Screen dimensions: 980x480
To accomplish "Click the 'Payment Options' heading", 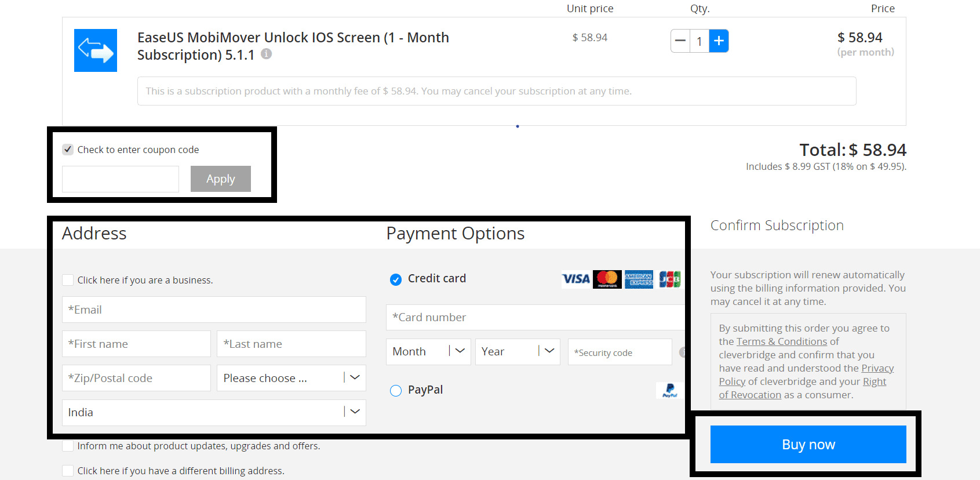I will [456, 233].
